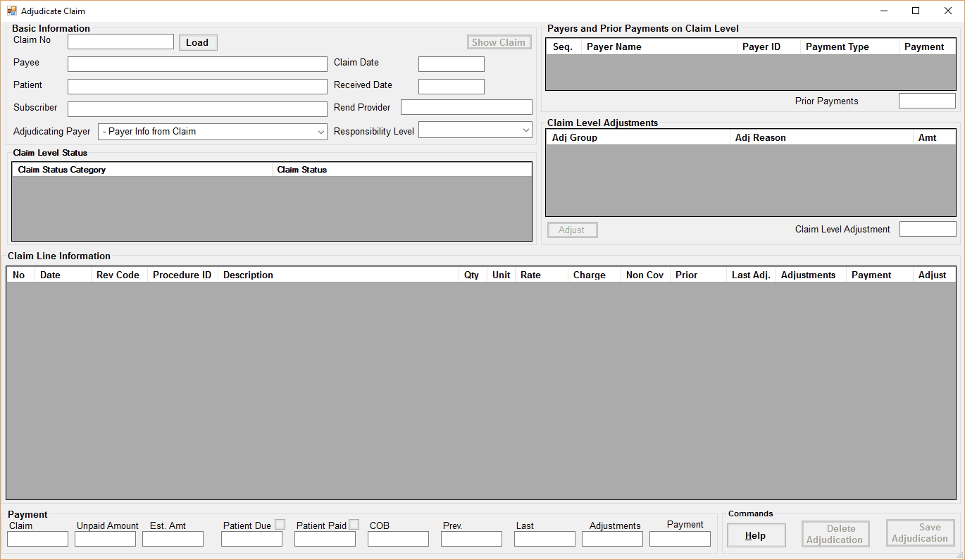Viewport: 965px width, 560px height.
Task: Click inside the Claim No input field
Action: (x=120, y=41)
